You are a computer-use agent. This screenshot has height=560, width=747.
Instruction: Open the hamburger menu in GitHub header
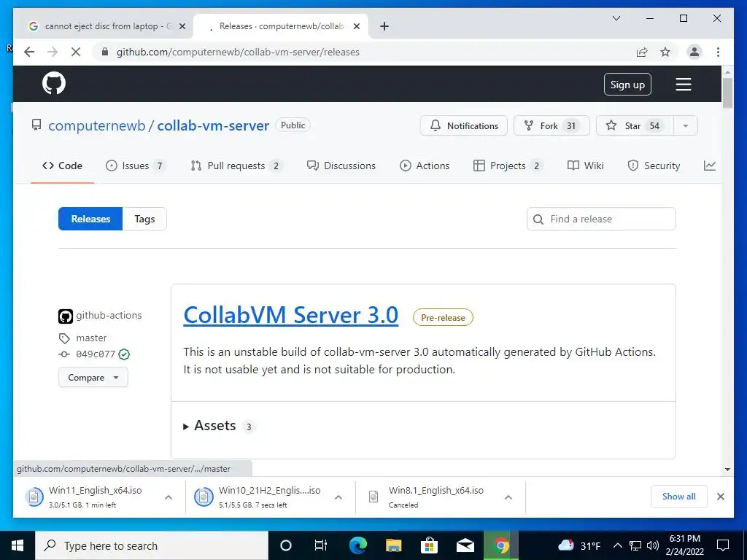pos(683,85)
